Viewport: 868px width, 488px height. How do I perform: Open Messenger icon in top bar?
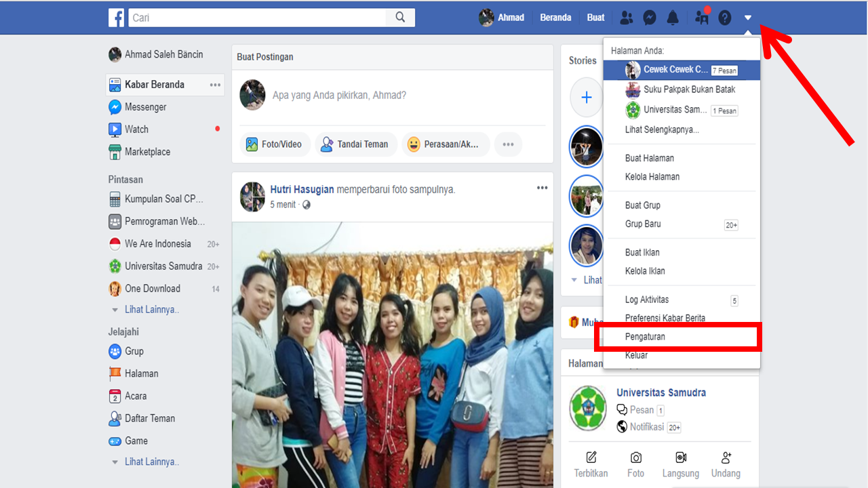pos(650,18)
